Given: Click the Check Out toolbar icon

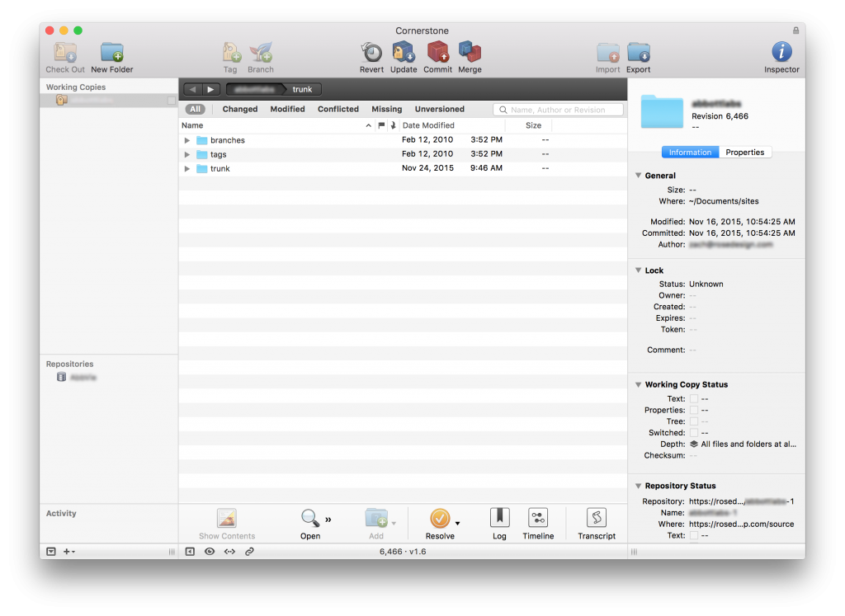Looking at the screenshot, I should point(65,52).
